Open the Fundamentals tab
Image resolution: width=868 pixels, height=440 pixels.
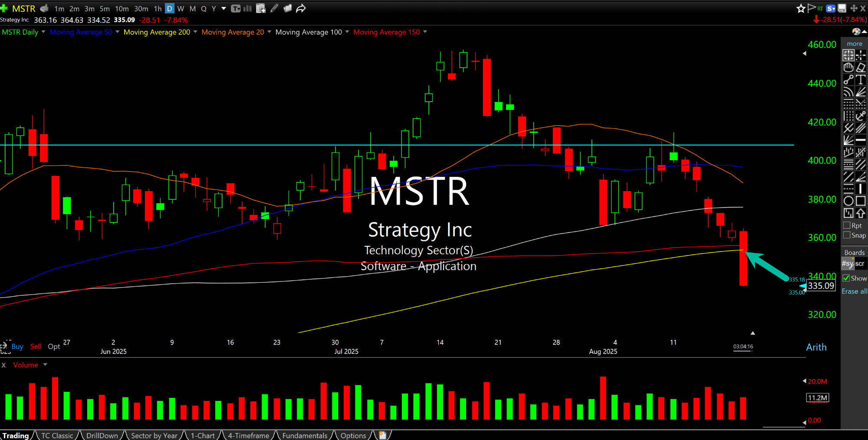pos(305,435)
